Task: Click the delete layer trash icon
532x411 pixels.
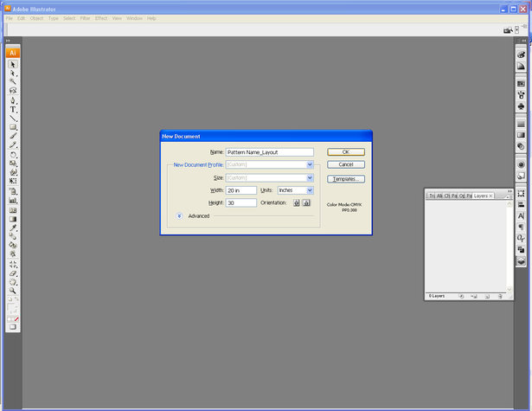Action: pos(500,296)
